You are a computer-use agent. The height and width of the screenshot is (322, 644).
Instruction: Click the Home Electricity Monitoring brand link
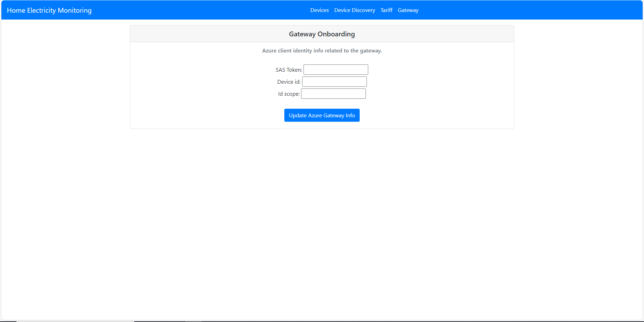click(x=49, y=10)
